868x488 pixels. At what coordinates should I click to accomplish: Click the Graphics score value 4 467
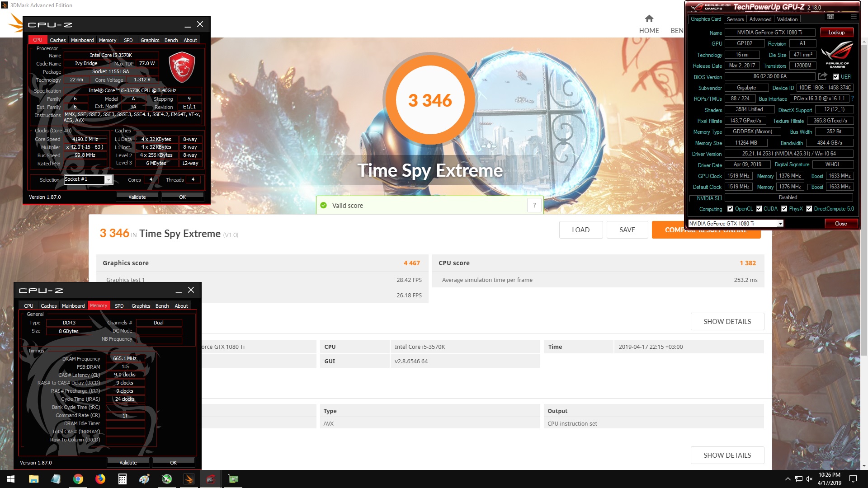point(411,263)
